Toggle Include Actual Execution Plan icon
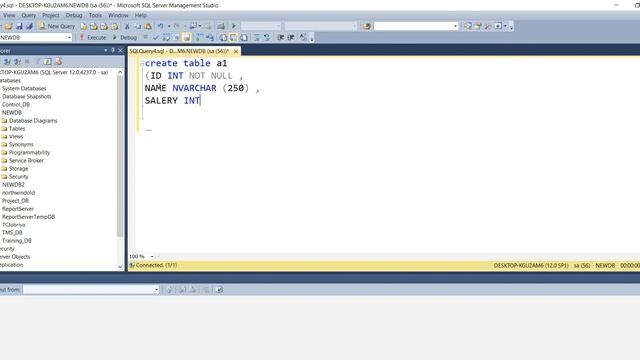Image resolution: width=640 pixels, height=360 pixels. point(199,38)
